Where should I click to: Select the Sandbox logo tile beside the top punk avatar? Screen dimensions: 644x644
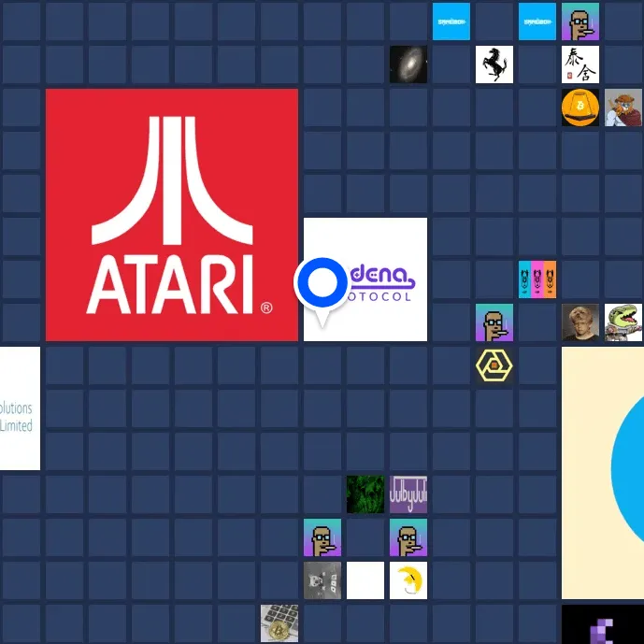(x=537, y=21)
